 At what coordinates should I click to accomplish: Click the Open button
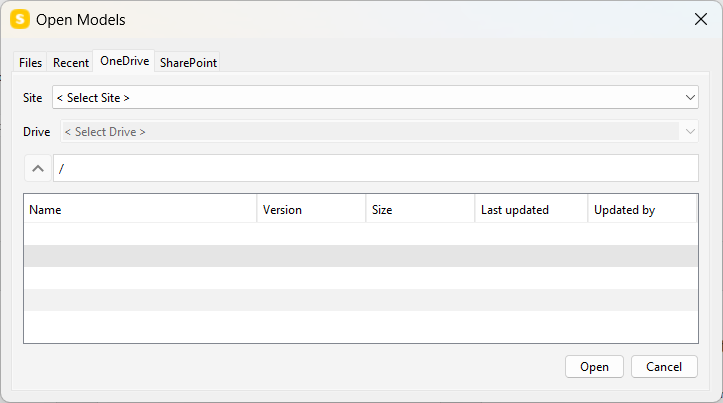pos(594,367)
